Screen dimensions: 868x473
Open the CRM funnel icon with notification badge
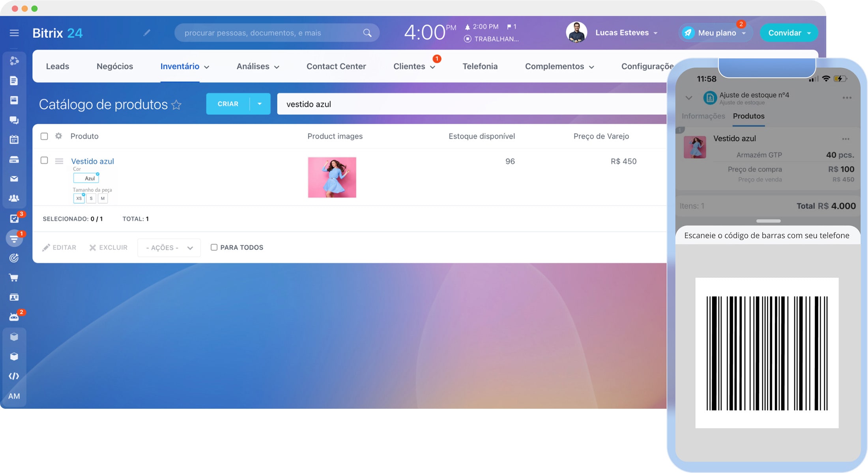click(14, 238)
